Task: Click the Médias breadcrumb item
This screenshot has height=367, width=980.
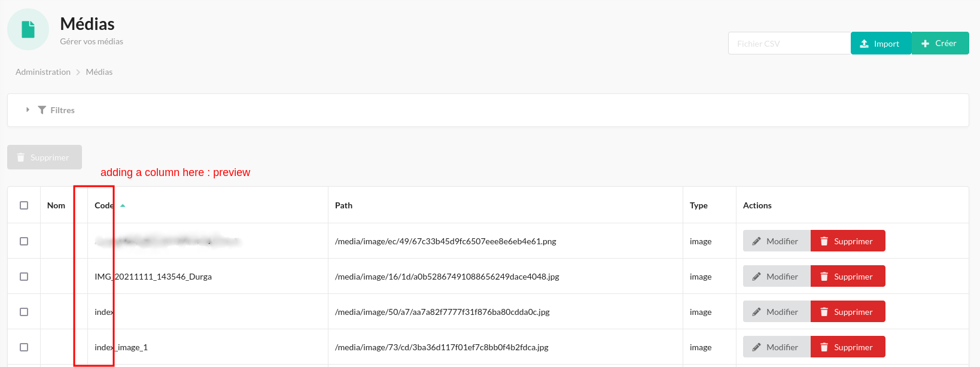Action: pyautogui.click(x=99, y=72)
